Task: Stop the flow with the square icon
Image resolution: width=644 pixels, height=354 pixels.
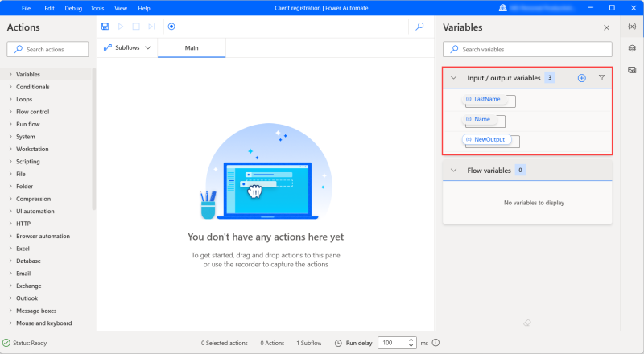Action: (x=136, y=27)
